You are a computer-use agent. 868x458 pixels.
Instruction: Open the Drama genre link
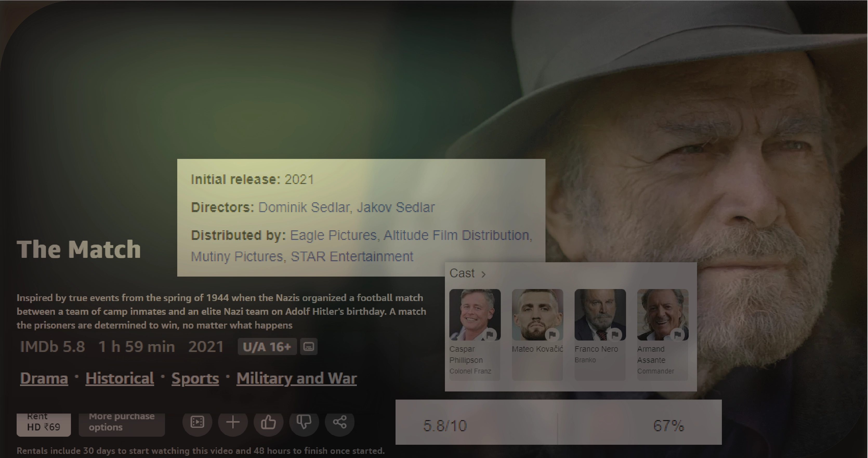[x=44, y=378]
